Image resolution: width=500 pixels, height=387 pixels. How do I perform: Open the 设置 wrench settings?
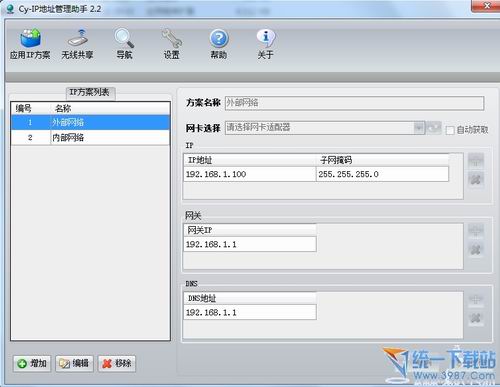172,44
